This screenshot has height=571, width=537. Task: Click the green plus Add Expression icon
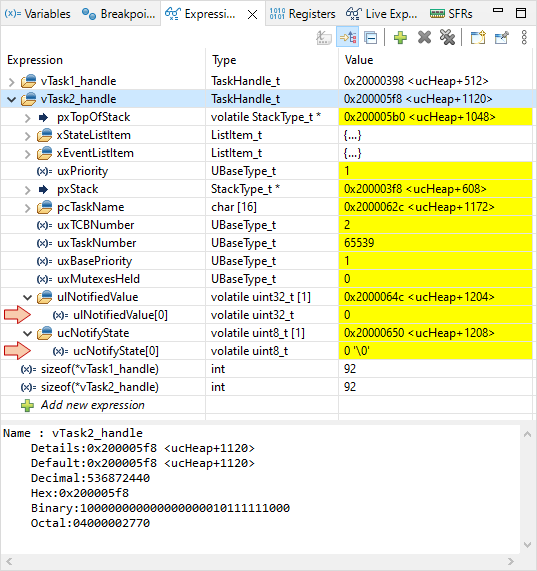point(400,38)
